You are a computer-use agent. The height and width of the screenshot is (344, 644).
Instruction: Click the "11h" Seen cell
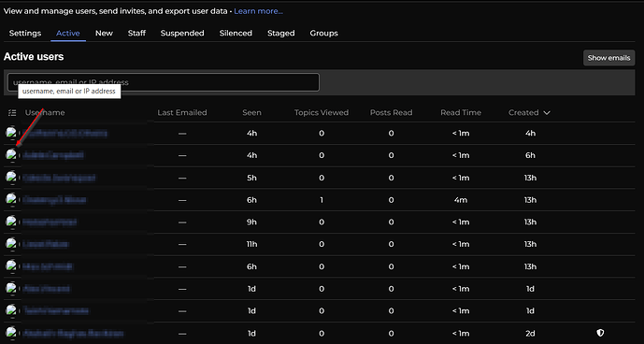click(251, 244)
